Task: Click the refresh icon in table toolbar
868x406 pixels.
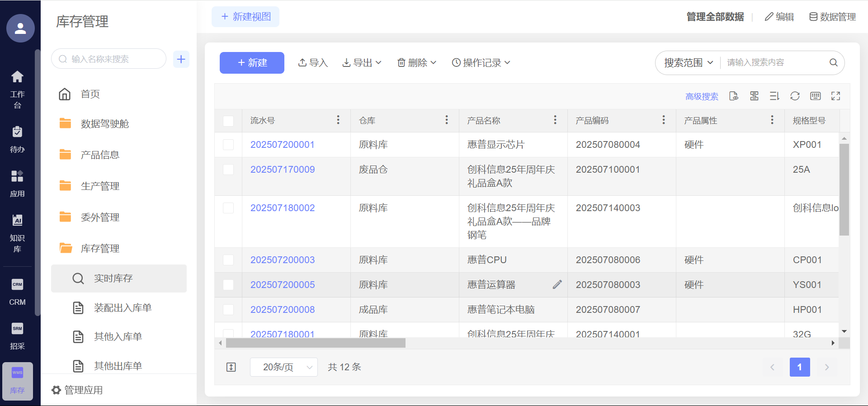Action: tap(795, 96)
